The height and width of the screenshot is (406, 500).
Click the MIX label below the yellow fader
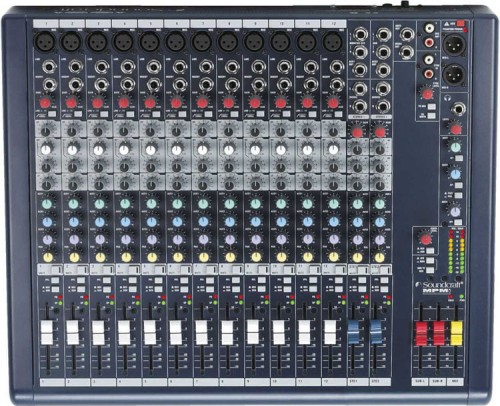tap(456, 381)
